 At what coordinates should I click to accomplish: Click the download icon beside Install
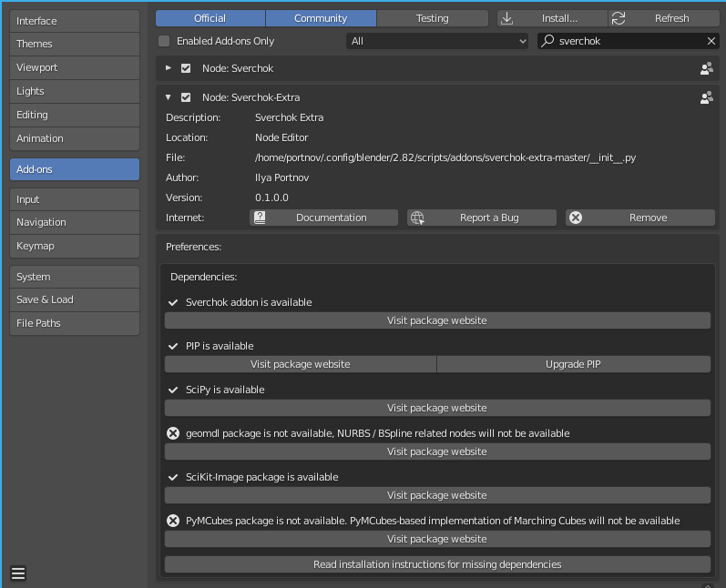pyautogui.click(x=507, y=18)
